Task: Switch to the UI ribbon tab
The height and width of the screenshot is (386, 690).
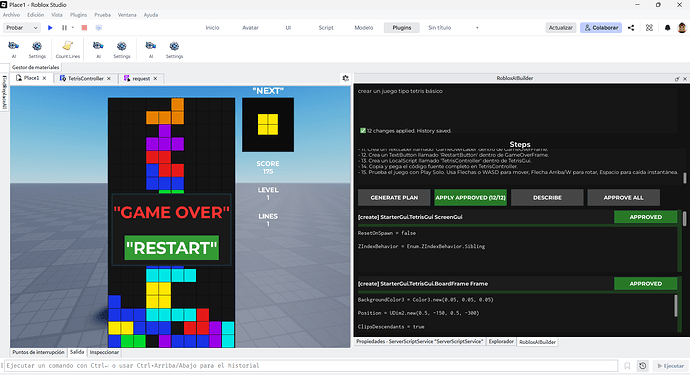Action: pos(288,28)
